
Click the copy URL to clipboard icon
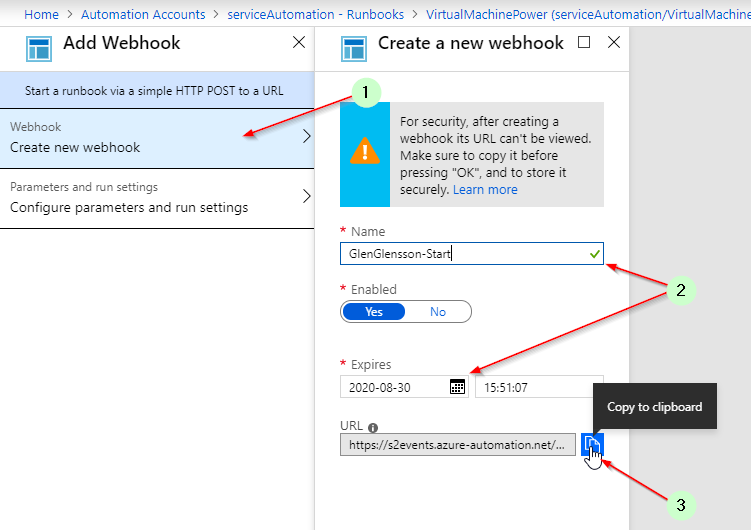(x=592, y=445)
